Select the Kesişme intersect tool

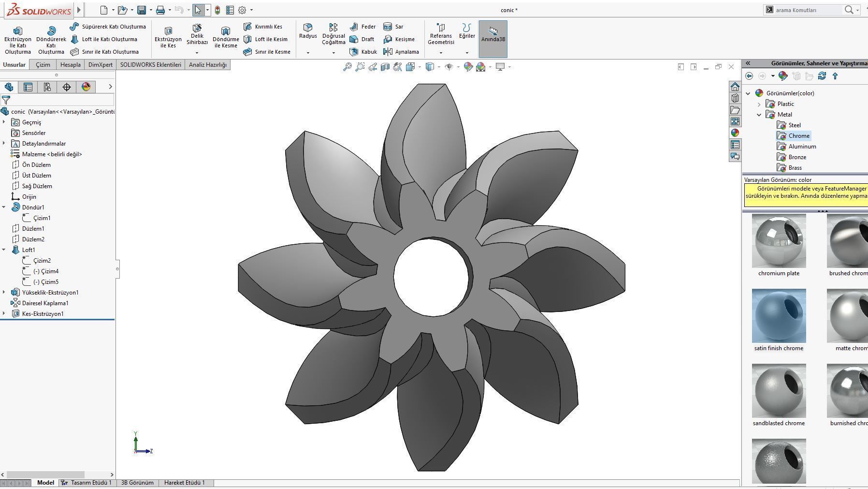click(x=399, y=39)
